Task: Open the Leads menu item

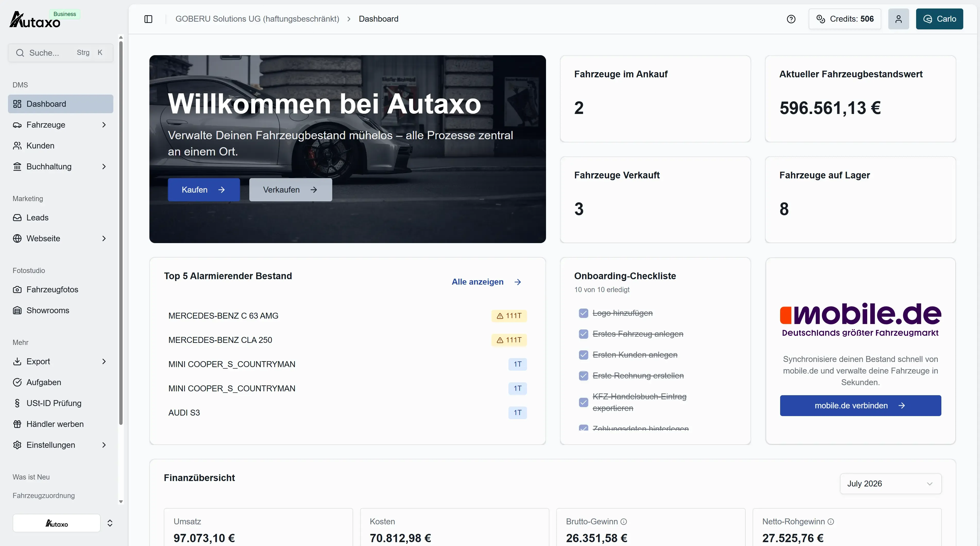Action: [61, 218]
